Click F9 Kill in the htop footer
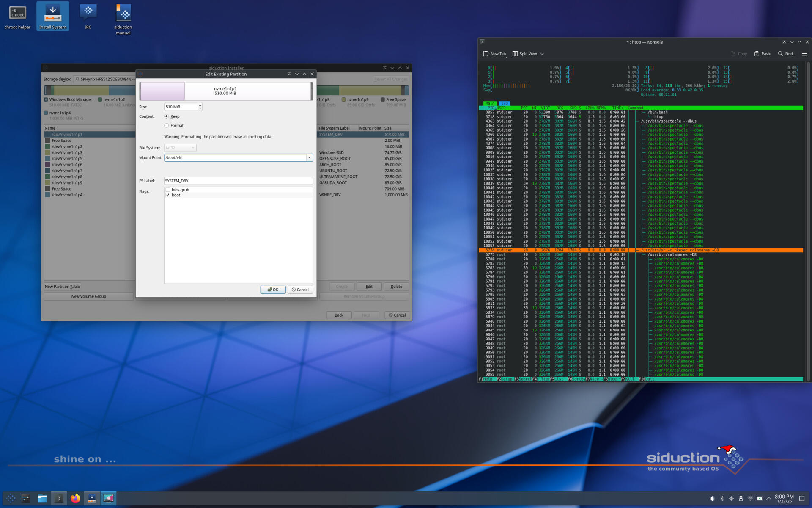Screen dimensions: 812x508 pyautogui.click(x=629, y=379)
